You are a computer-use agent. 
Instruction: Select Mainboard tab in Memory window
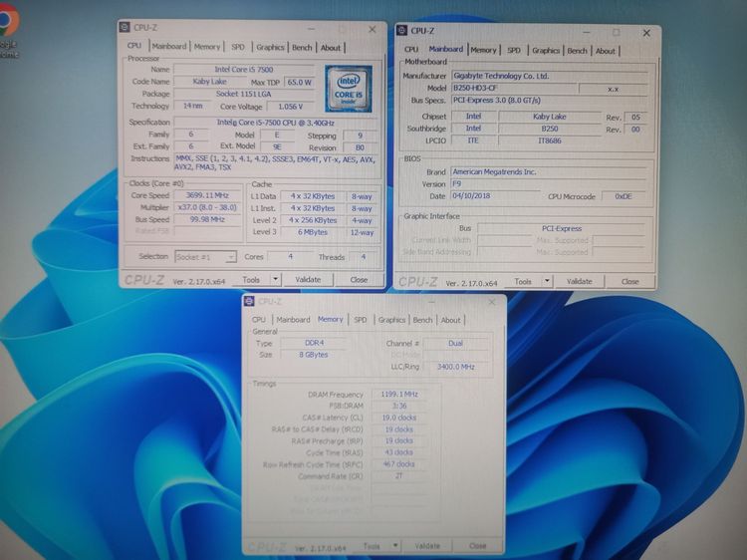tap(293, 319)
